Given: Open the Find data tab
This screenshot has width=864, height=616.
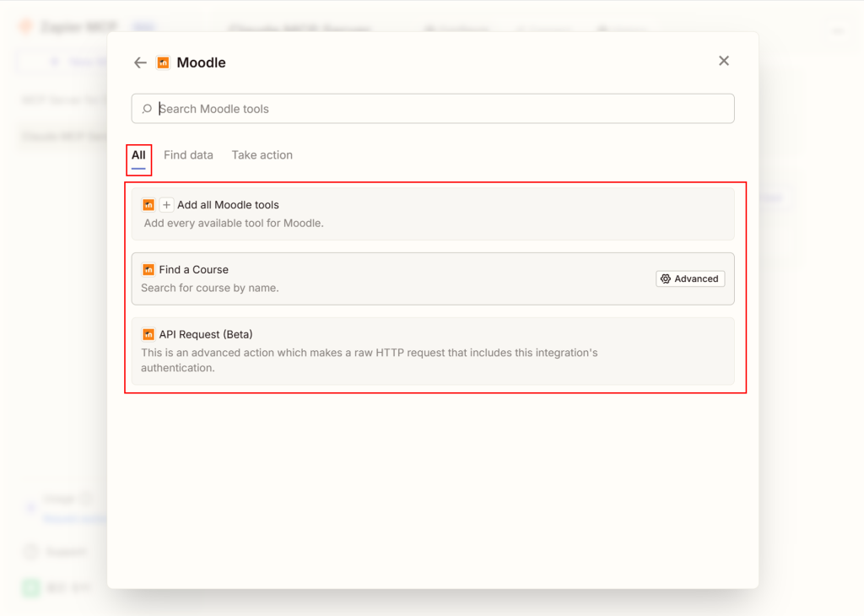Looking at the screenshot, I should (188, 155).
